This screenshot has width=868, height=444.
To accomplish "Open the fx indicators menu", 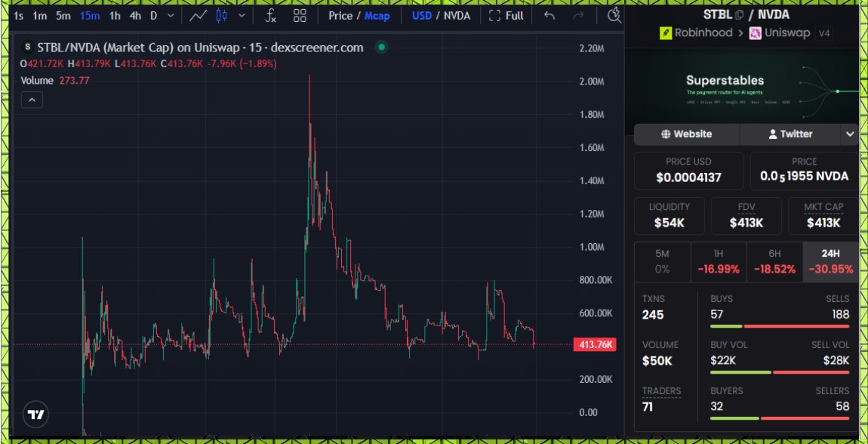I will coord(270,16).
